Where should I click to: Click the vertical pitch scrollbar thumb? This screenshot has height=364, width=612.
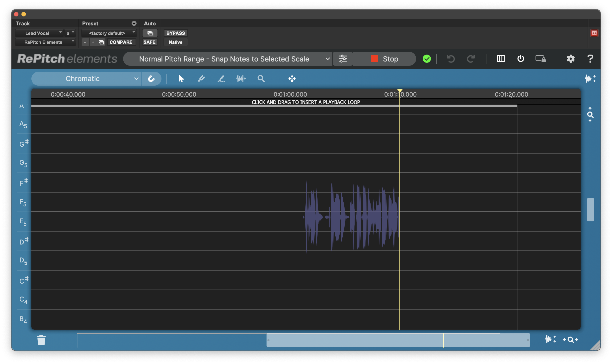coord(590,209)
